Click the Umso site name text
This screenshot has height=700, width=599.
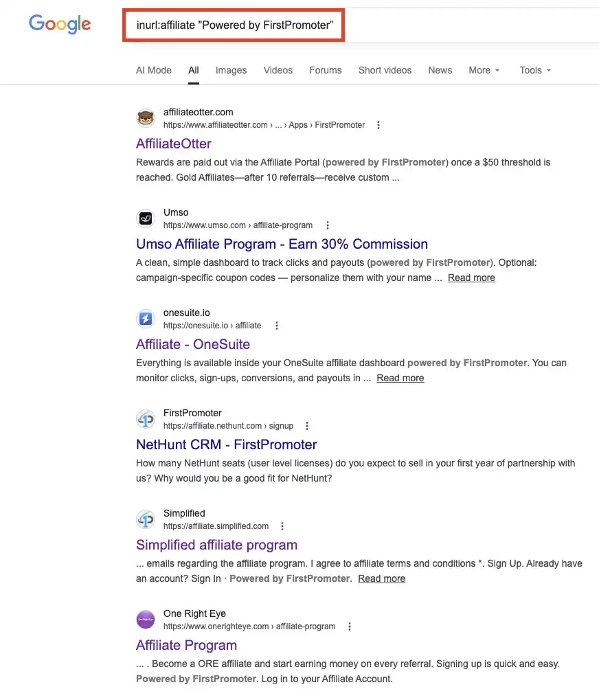(176, 212)
